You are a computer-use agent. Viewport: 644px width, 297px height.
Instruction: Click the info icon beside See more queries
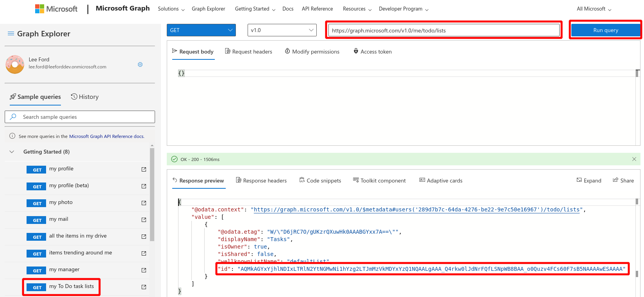coord(12,136)
